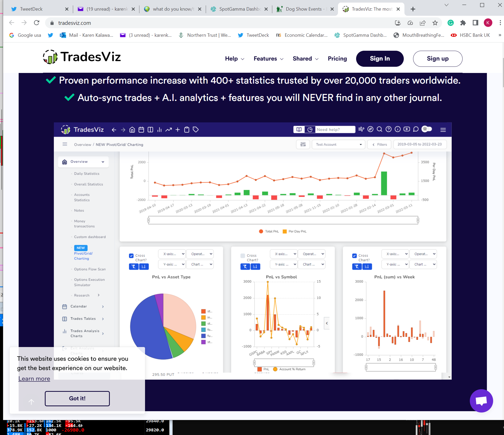504x435 pixels.
Task: Click the TradesViz logo
Action: (82, 57)
